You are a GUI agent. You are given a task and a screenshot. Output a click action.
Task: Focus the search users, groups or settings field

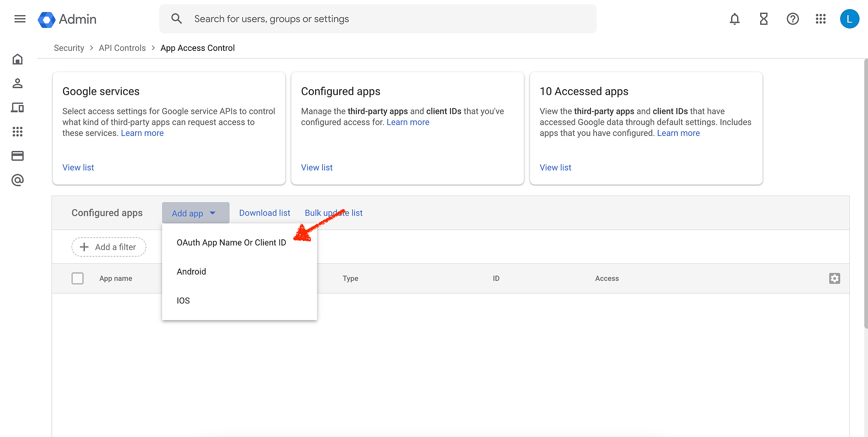[378, 19]
